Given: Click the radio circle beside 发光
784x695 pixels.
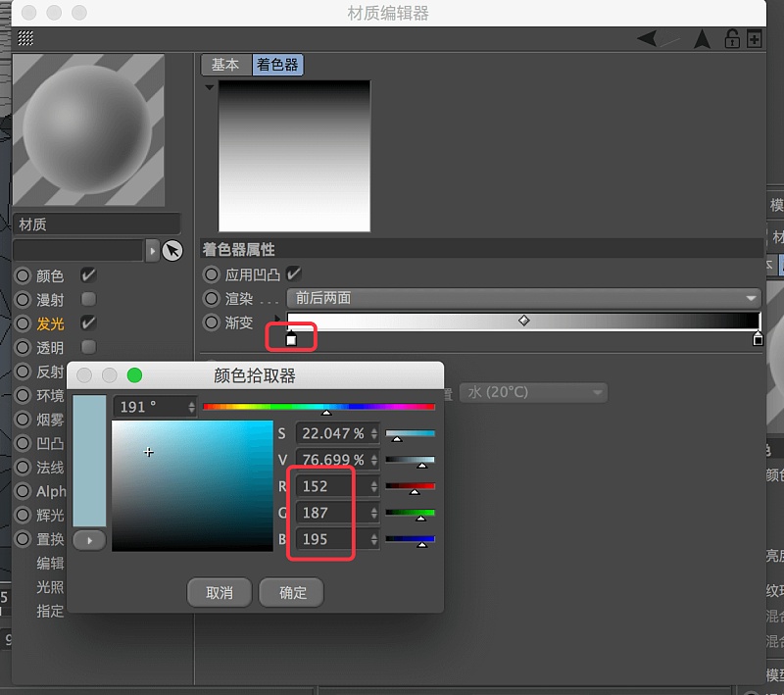Looking at the screenshot, I should click(x=23, y=323).
